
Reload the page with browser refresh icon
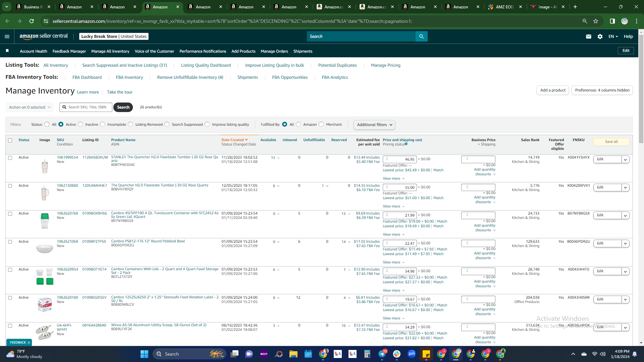pyautogui.click(x=32, y=21)
